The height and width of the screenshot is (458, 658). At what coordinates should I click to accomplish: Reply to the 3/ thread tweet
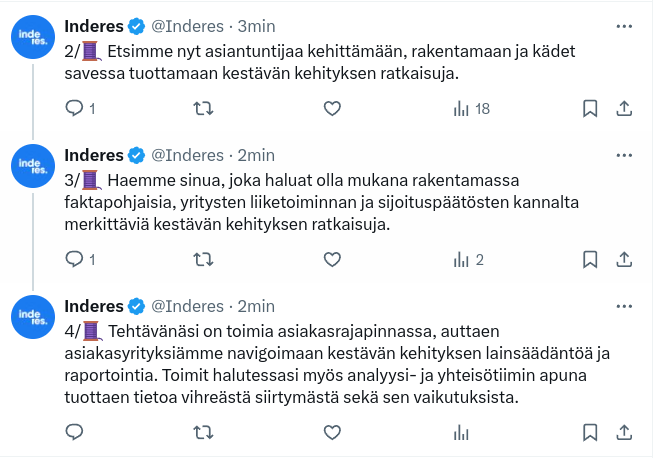coord(73,259)
